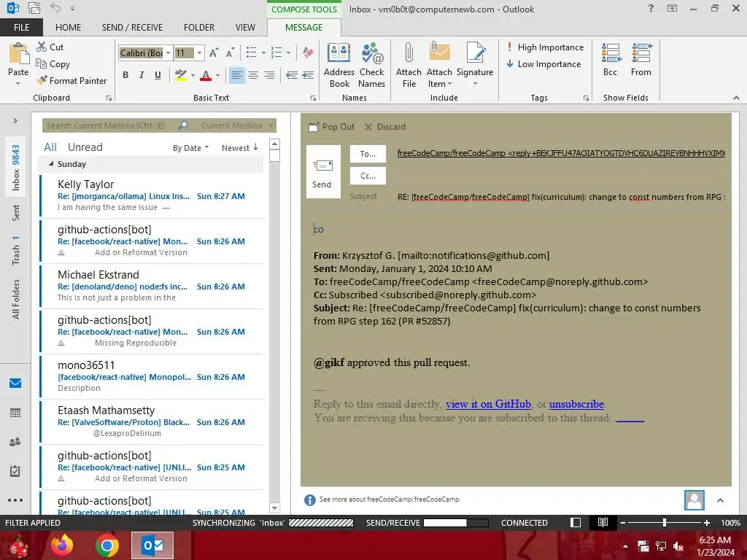The width and height of the screenshot is (747, 560).
Task: Expand the bullets list dropdown arrow
Action: (x=263, y=52)
